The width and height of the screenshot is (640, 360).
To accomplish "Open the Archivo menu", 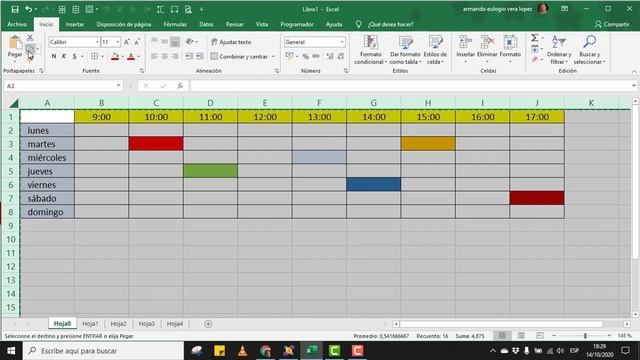I will coord(17,24).
